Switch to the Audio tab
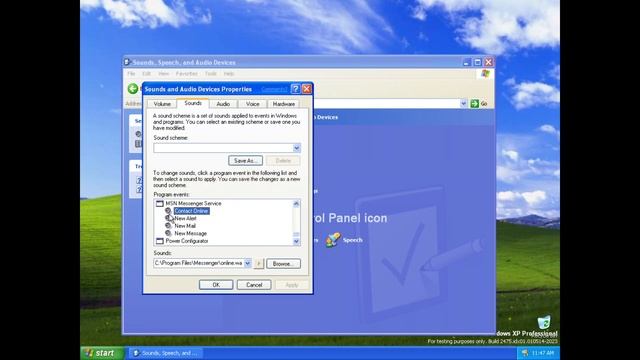The width and height of the screenshot is (640, 360). (x=223, y=104)
